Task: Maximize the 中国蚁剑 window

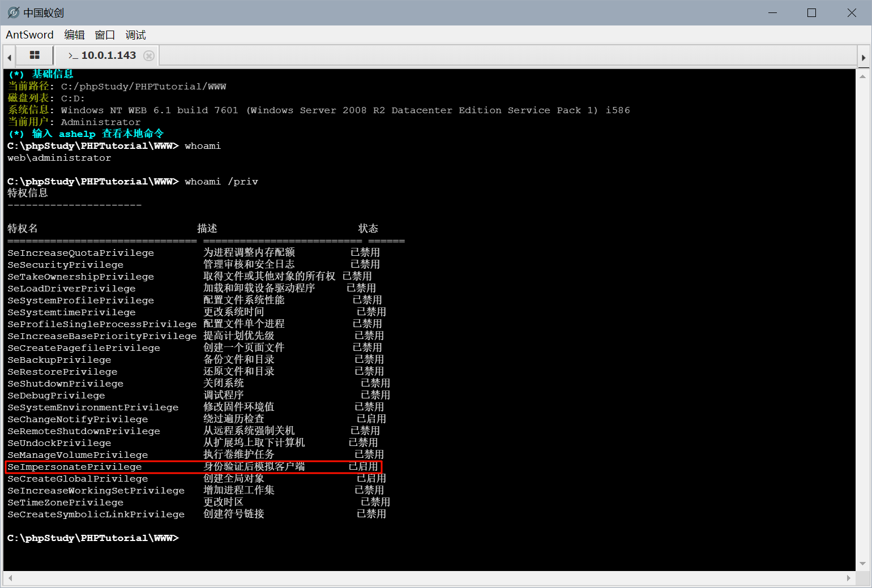Action: 811,12
